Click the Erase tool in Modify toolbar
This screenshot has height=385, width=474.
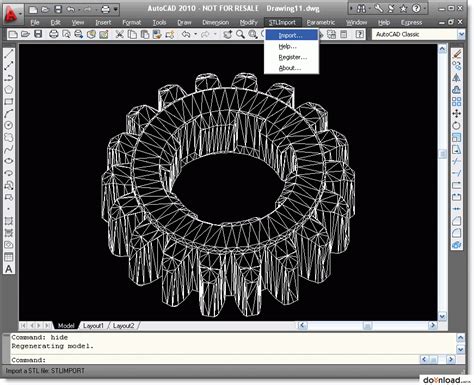[456, 54]
